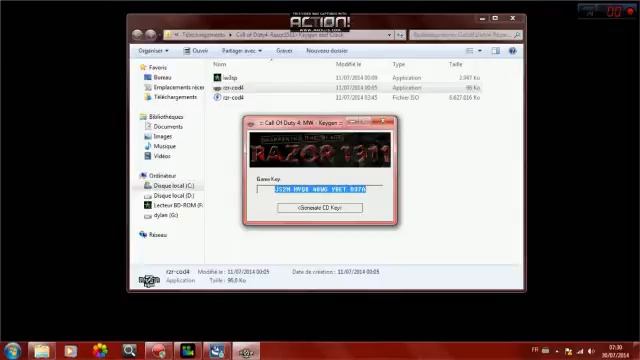Image resolution: width=640 pixels, height=360 pixels.
Task: Open the magnifier taskbar icon
Action: coord(129,351)
